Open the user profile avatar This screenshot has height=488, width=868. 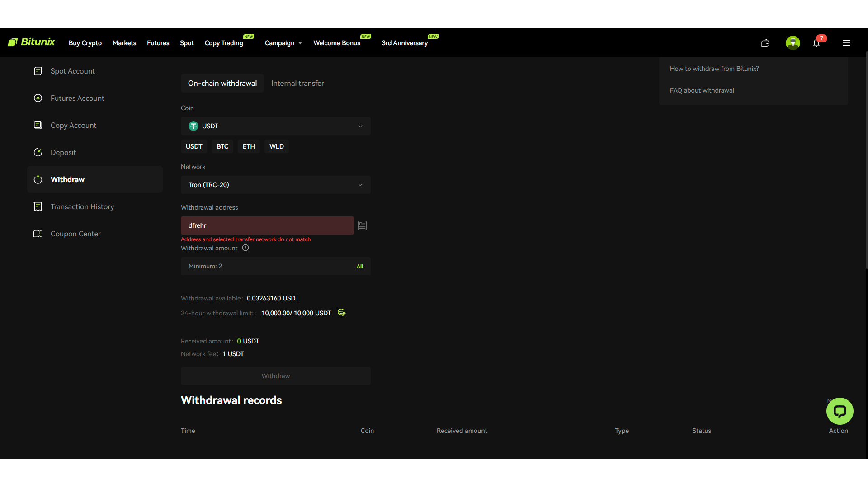pyautogui.click(x=793, y=43)
